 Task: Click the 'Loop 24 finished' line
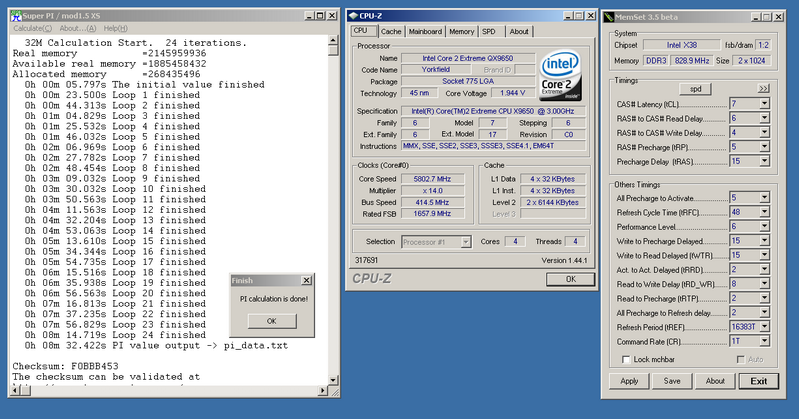[x=115, y=335]
